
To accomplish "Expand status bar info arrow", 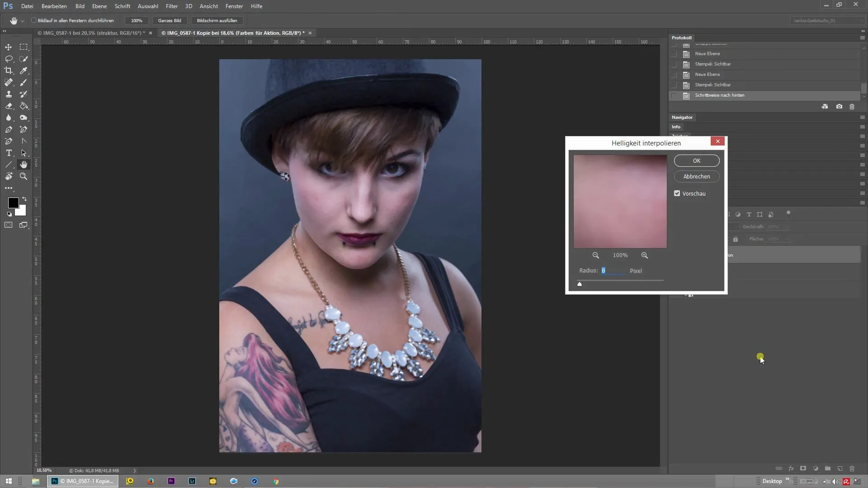I will tap(135, 470).
